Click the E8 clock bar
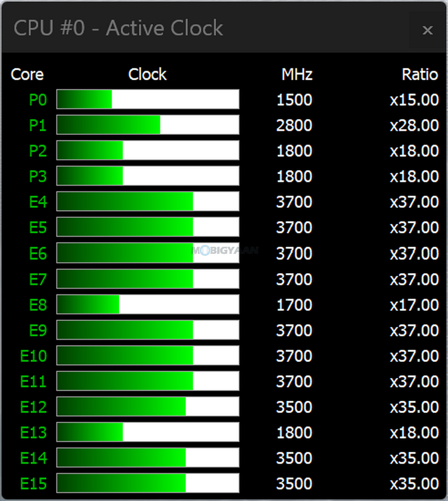Viewport: 448px width, 501px height. click(148, 304)
